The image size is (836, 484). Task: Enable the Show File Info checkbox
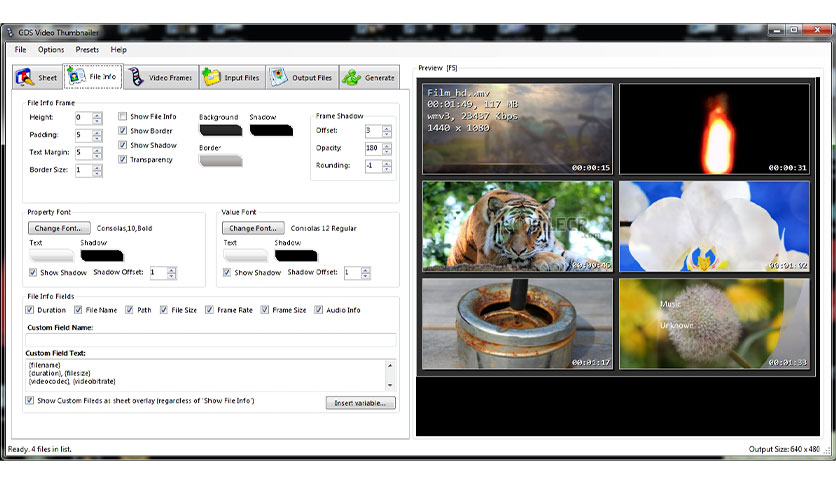pos(123,116)
